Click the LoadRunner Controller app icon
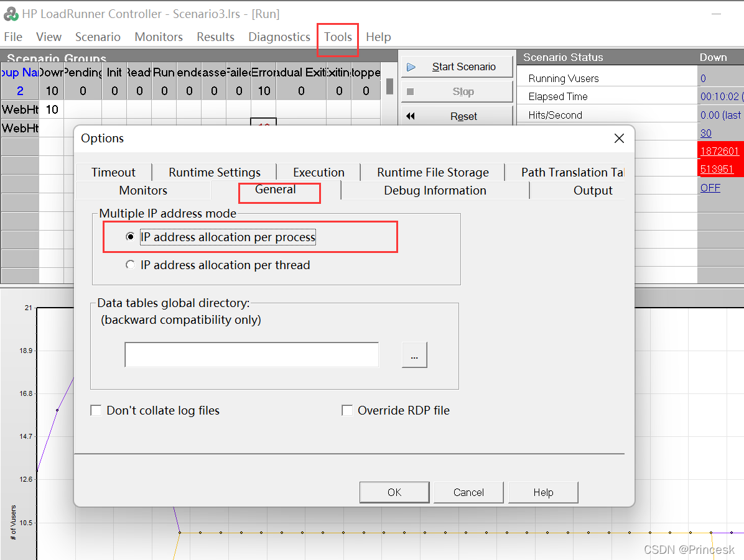This screenshot has height=560, width=744. (x=11, y=14)
